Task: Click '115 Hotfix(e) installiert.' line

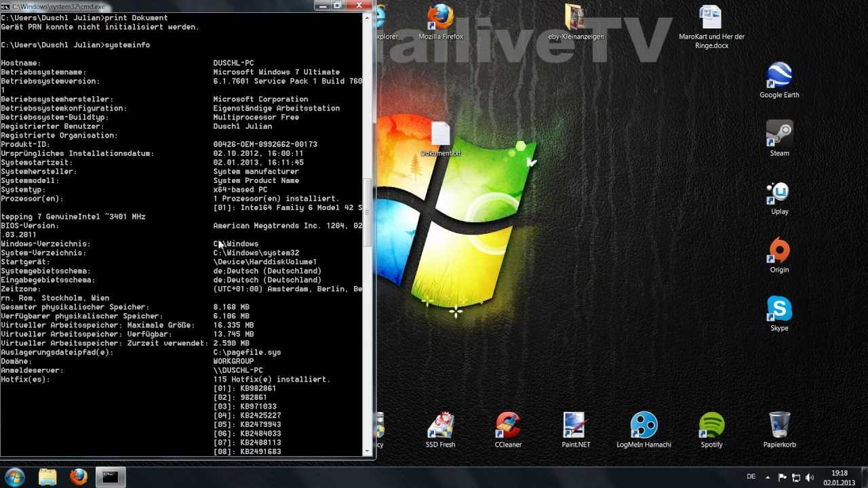Action: coord(272,380)
